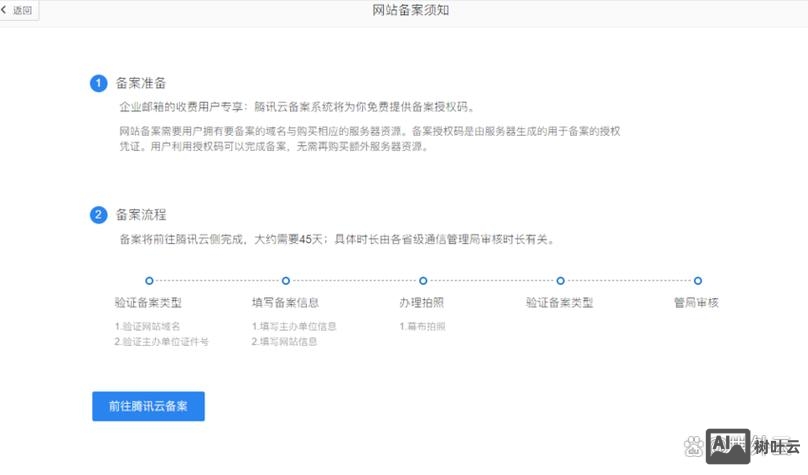Select the step circle above 填写备案信息
The height and width of the screenshot is (475, 808).
tap(286, 281)
